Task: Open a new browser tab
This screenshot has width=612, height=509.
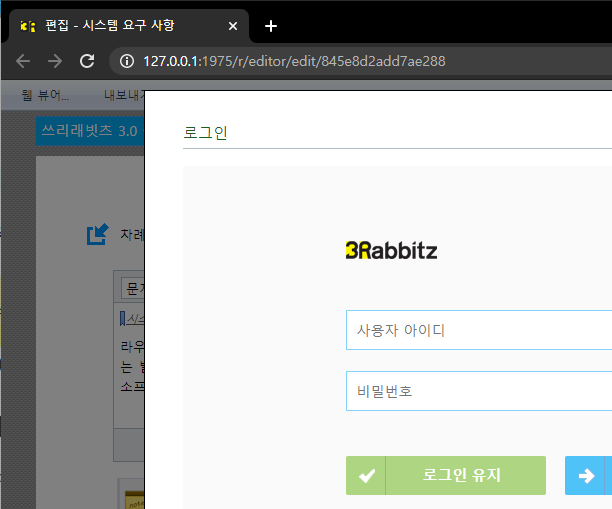Action: pyautogui.click(x=271, y=26)
